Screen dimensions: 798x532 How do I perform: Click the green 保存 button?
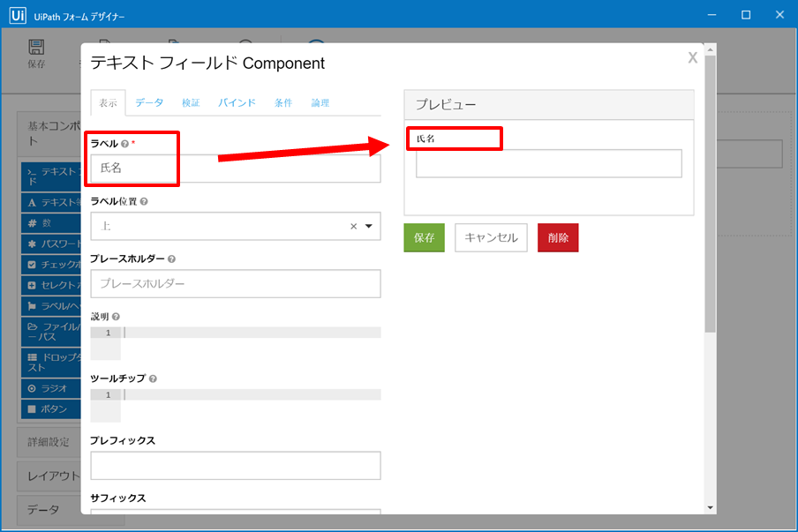(424, 237)
